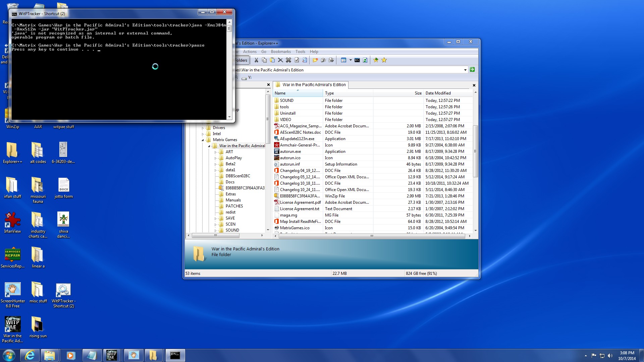Select the War in the Pacific Admiral's Edition tab
Viewport: 644px width, 362px height.
click(311, 85)
